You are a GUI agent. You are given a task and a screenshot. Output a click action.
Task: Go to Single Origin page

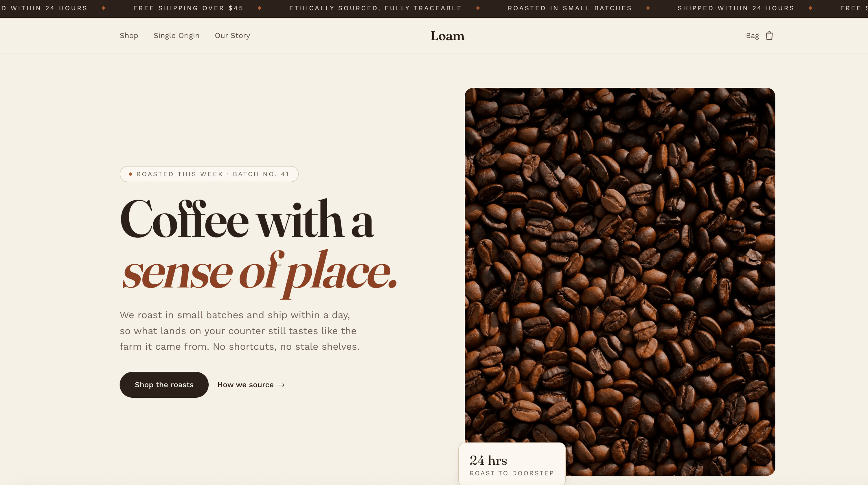[x=176, y=36]
